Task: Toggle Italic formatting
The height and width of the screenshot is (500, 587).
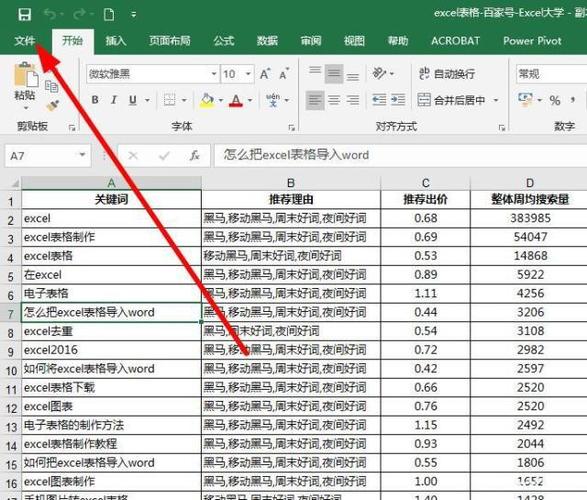Action: [114, 100]
